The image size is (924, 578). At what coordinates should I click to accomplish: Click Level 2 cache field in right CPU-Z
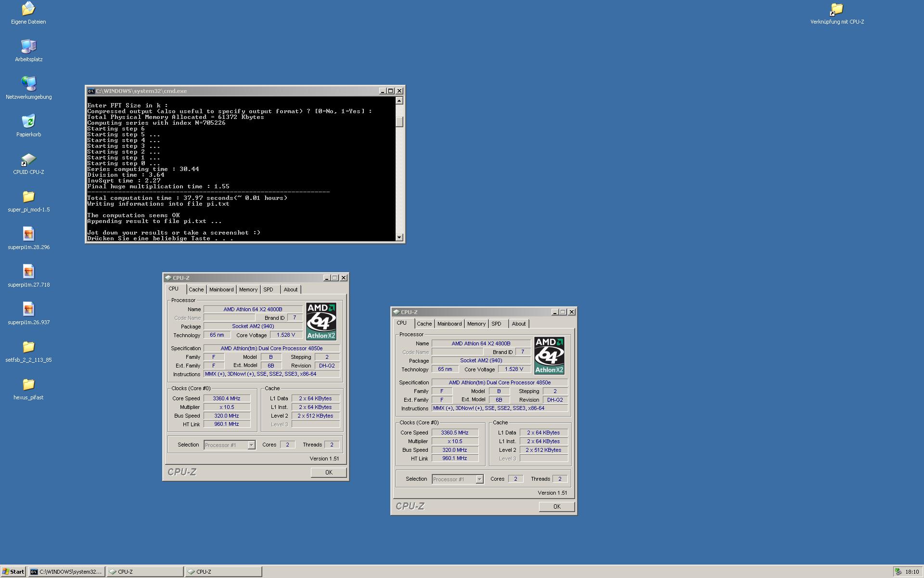(x=543, y=450)
